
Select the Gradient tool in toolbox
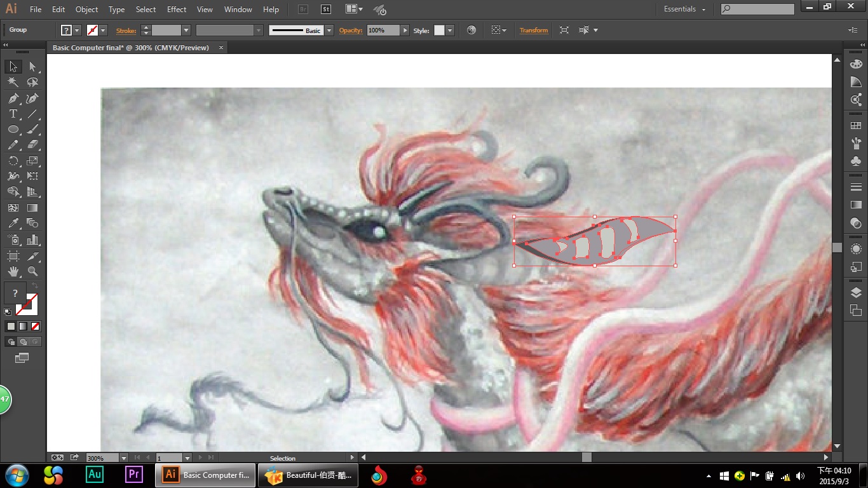pyautogui.click(x=33, y=208)
